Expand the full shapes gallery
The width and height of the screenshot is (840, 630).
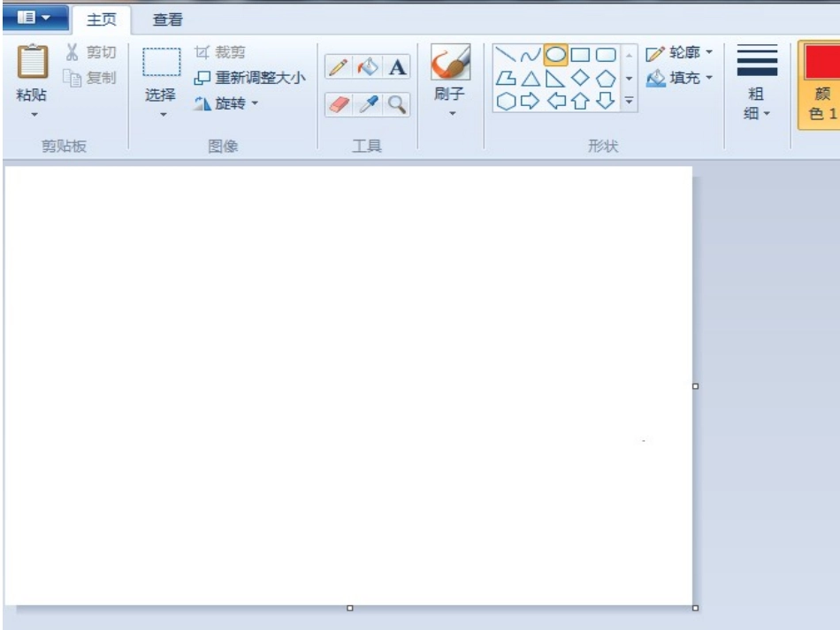coord(629,101)
